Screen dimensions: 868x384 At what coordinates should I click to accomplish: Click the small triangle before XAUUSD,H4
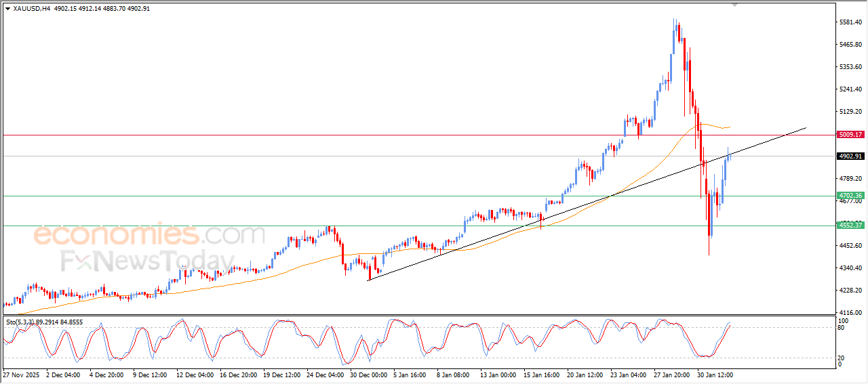[x=7, y=7]
